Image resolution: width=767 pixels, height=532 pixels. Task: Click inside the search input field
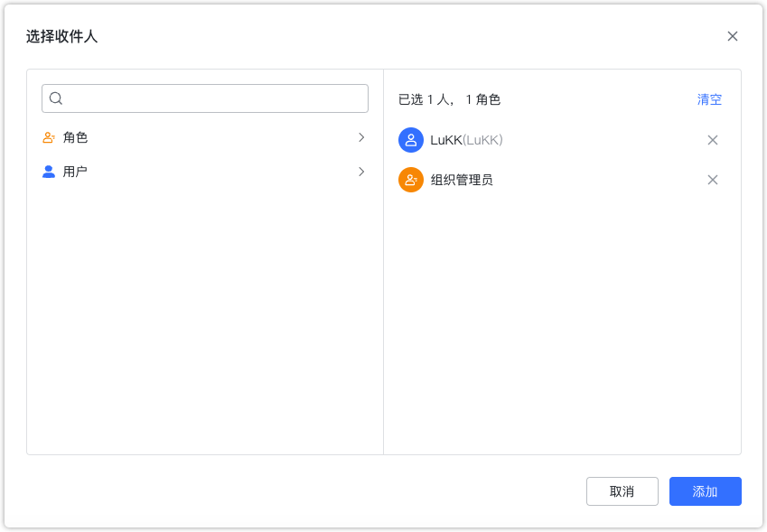[x=204, y=98]
